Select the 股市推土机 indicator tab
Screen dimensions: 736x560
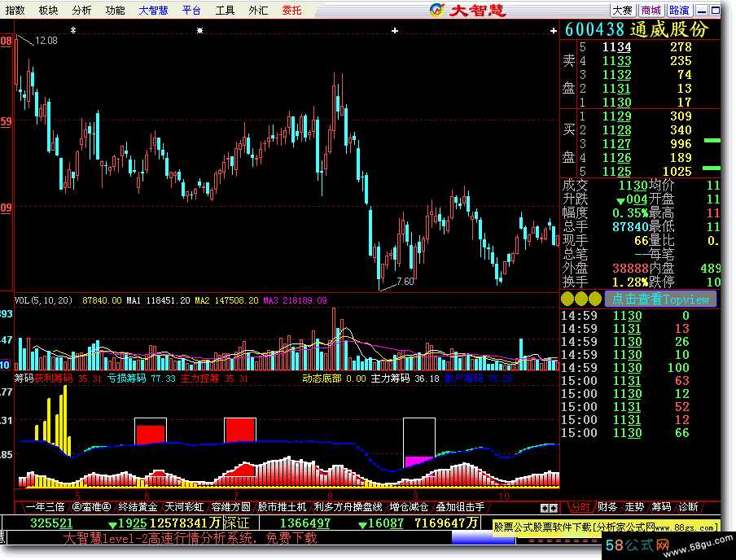(x=282, y=507)
